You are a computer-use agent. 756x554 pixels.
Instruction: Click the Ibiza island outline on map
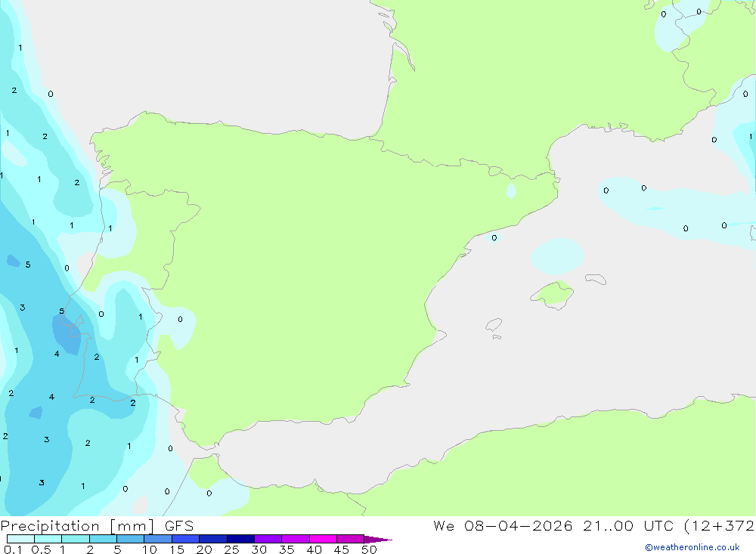494,324
